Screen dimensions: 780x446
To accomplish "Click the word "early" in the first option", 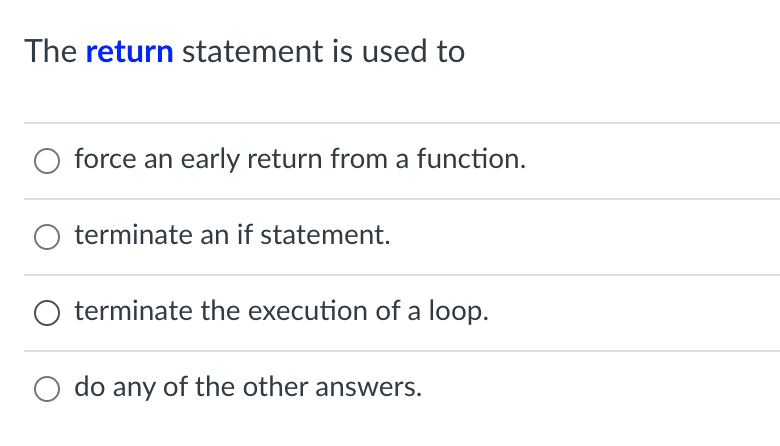I will click(210, 160).
